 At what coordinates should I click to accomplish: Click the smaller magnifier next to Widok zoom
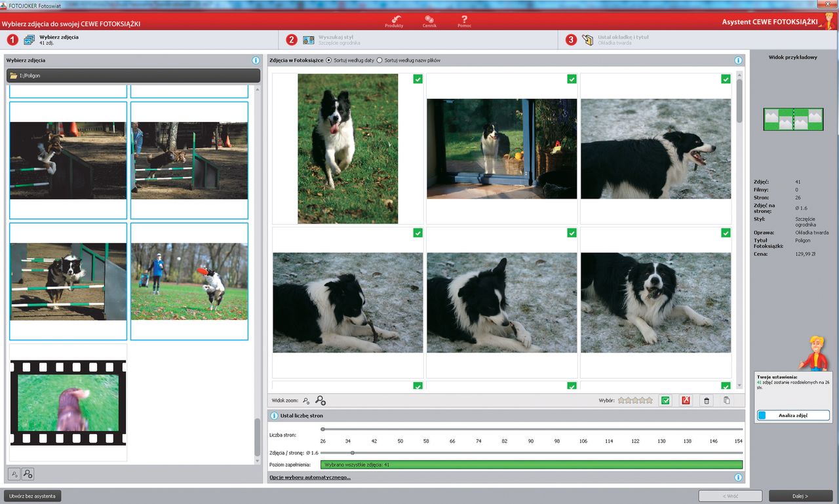point(306,400)
